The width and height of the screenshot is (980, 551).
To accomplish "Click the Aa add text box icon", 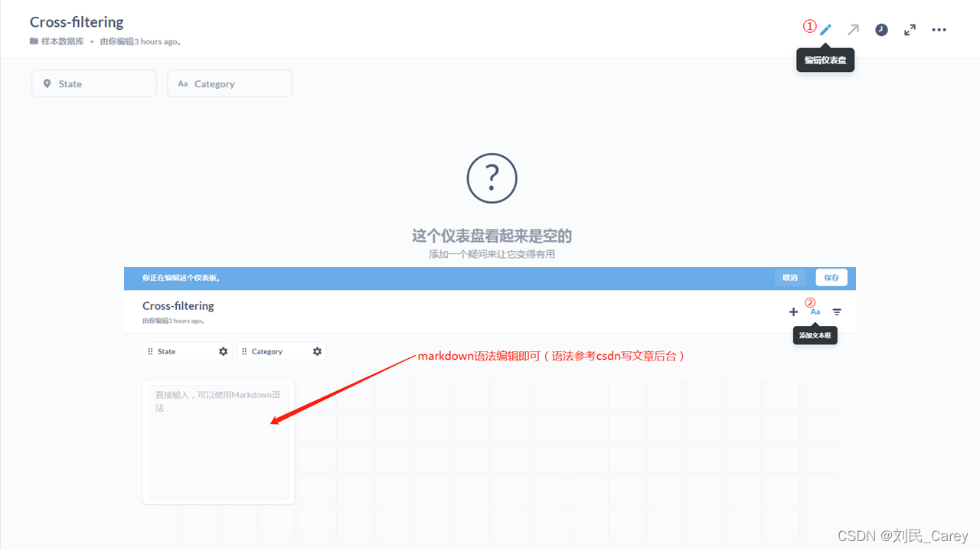I will (815, 311).
